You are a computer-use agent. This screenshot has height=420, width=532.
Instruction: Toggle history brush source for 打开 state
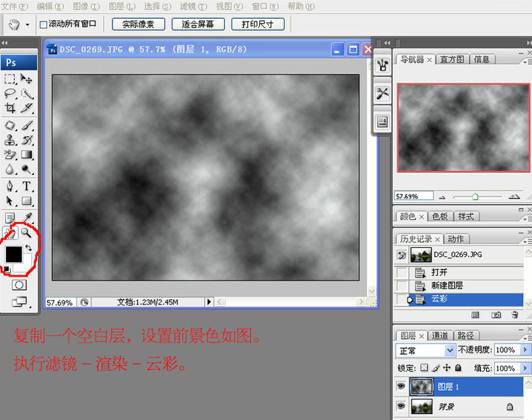point(402,273)
